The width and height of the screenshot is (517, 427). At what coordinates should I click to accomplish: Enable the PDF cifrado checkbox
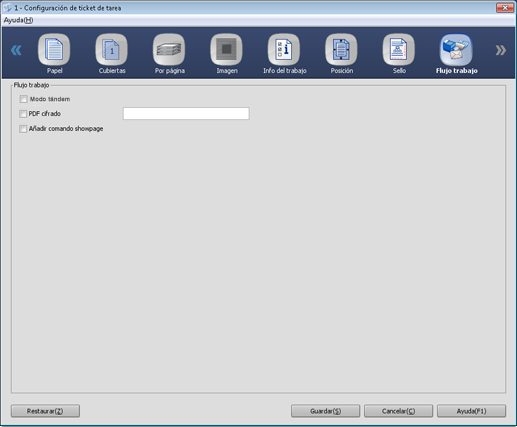pyautogui.click(x=23, y=114)
